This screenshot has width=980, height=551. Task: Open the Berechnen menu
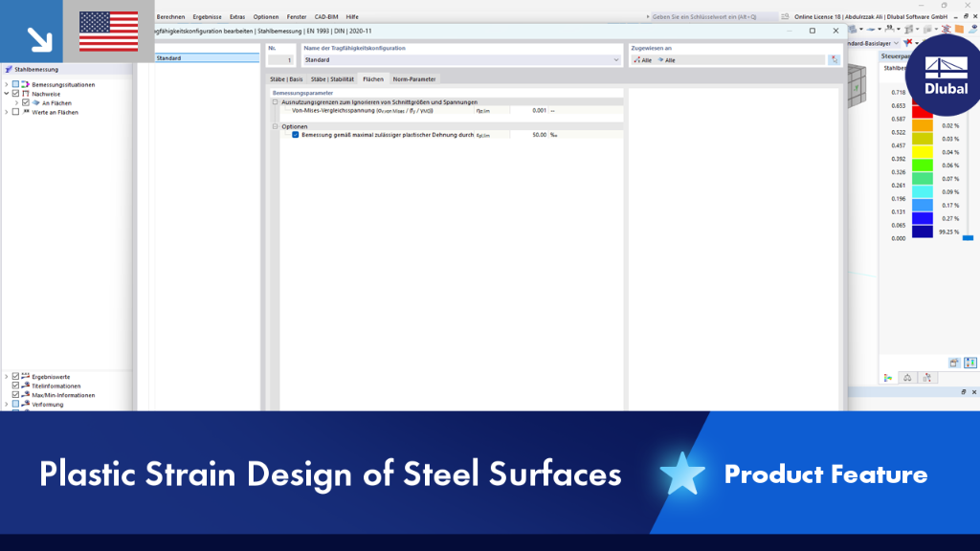point(170,17)
